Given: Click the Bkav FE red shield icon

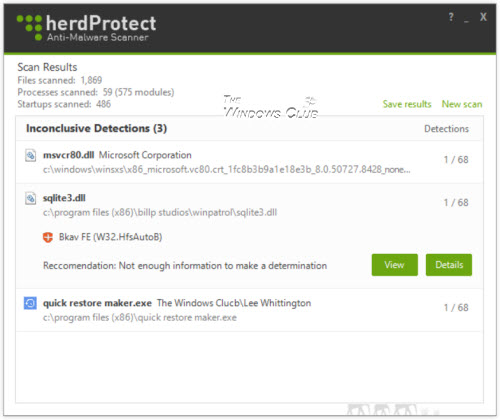Looking at the screenshot, I should [x=48, y=237].
